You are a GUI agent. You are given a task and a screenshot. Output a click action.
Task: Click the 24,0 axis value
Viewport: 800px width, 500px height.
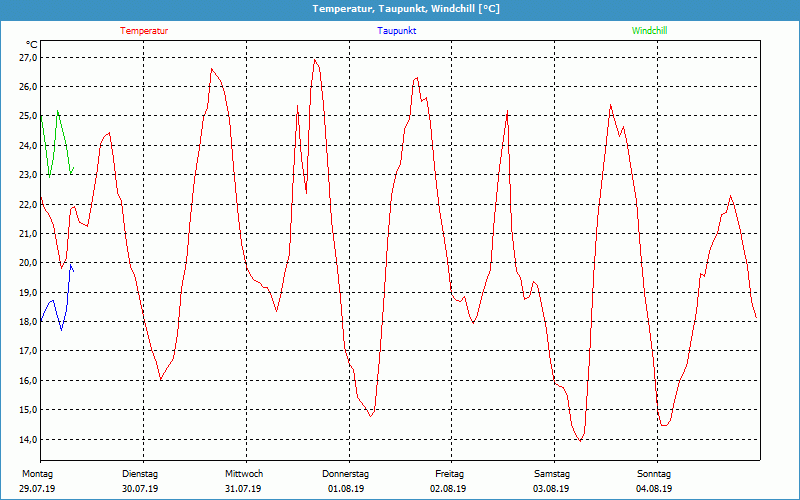click(29, 145)
